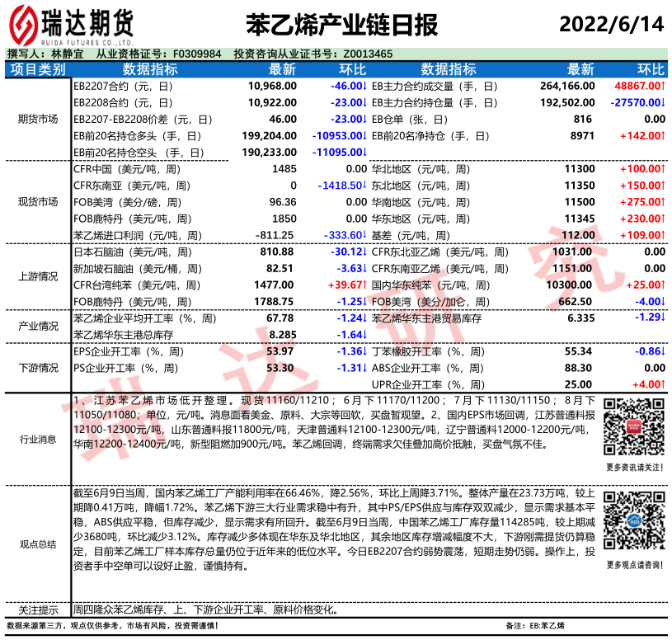This screenshot has height=640, width=672.
Task: Click the 关注提示 row label
Action: pos(36,610)
